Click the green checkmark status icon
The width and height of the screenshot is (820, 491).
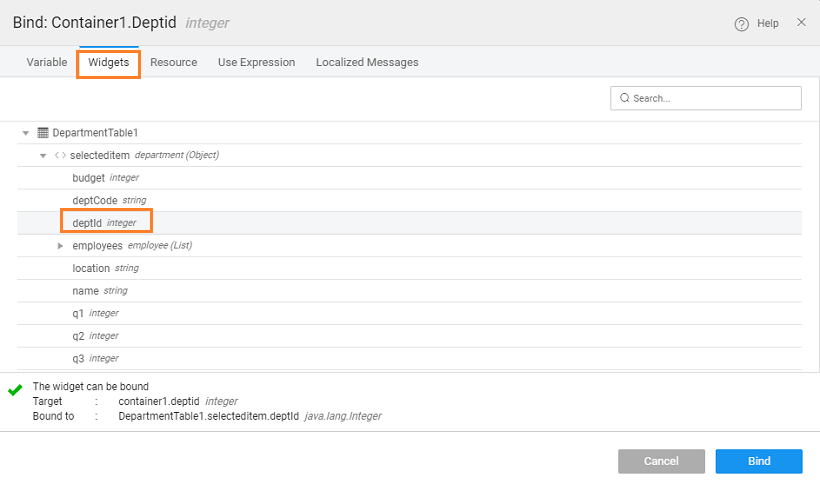[x=15, y=390]
